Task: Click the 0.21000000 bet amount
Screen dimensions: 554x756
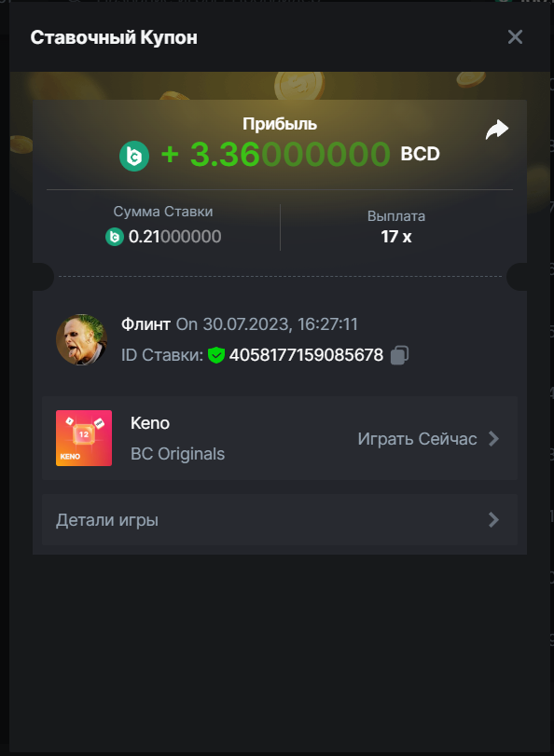Action: point(174,237)
